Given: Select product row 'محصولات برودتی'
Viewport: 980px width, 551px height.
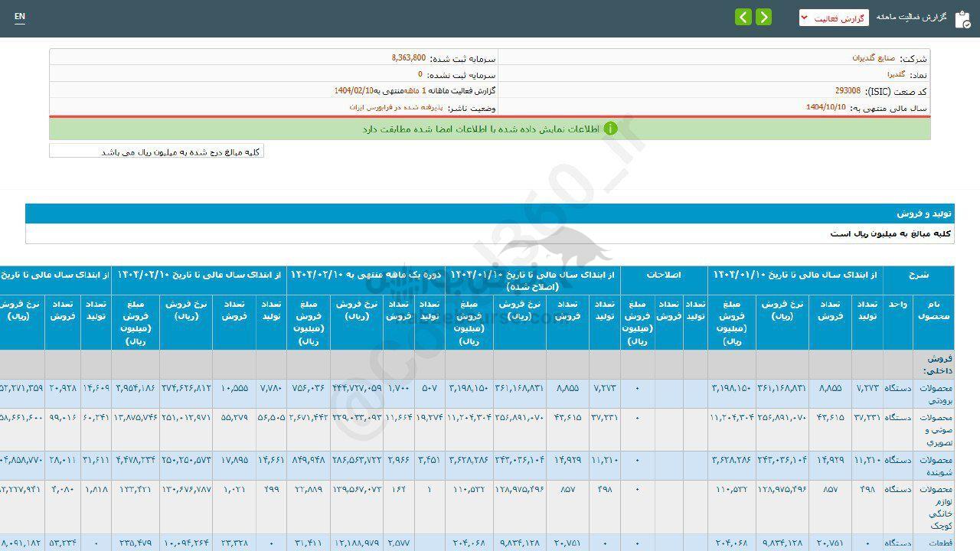Looking at the screenshot, I should pyautogui.click(x=933, y=393).
